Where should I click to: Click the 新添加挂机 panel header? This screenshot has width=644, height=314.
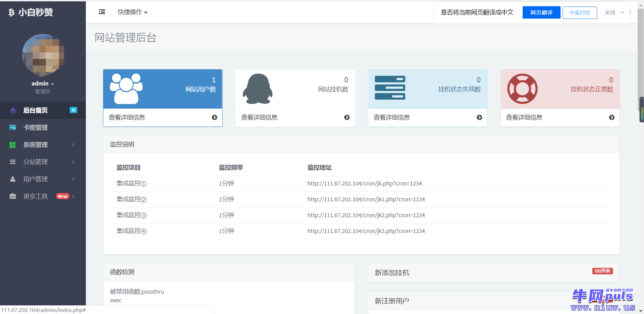coord(494,273)
